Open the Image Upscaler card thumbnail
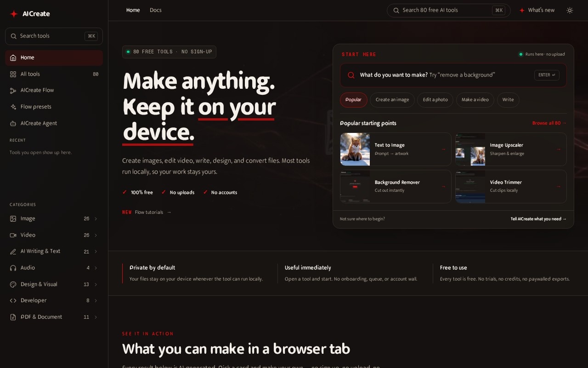Screen dimensions: 588x368 (470, 149)
